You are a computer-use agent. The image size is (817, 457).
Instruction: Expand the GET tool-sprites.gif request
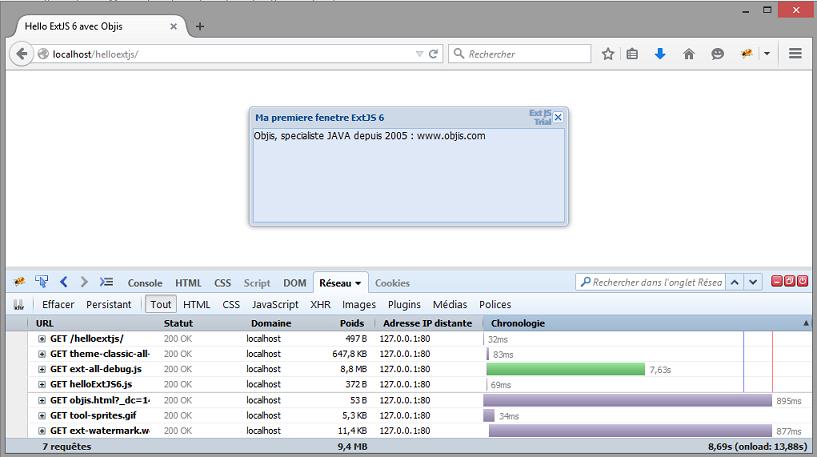pos(42,415)
